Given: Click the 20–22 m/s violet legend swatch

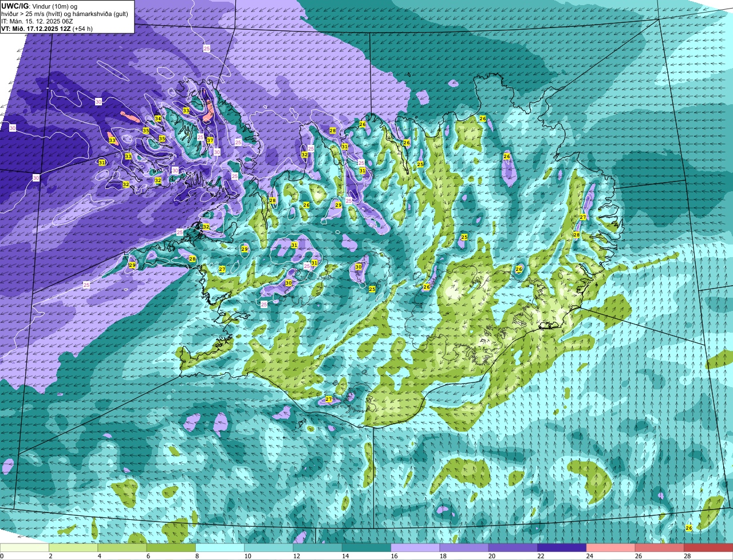Looking at the screenshot, I should coord(513,548).
